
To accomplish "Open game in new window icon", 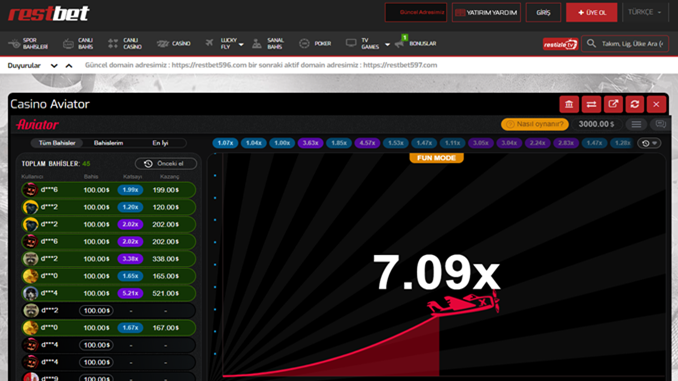I will click(613, 104).
